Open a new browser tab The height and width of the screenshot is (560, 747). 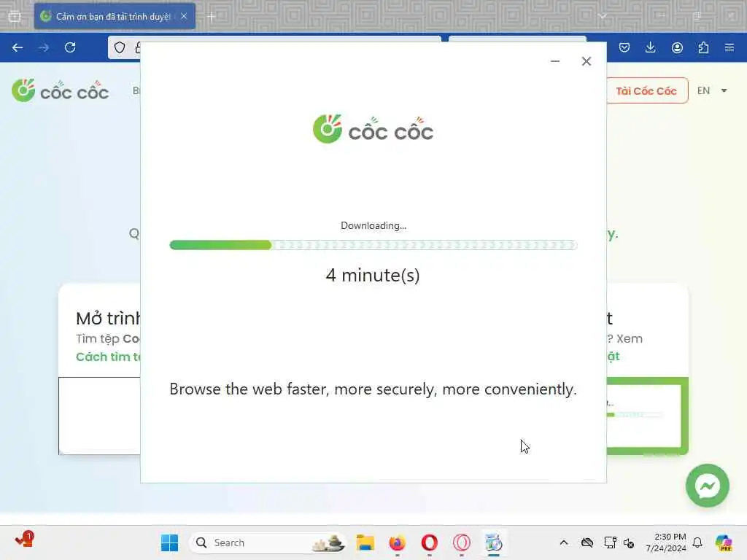point(212,17)
